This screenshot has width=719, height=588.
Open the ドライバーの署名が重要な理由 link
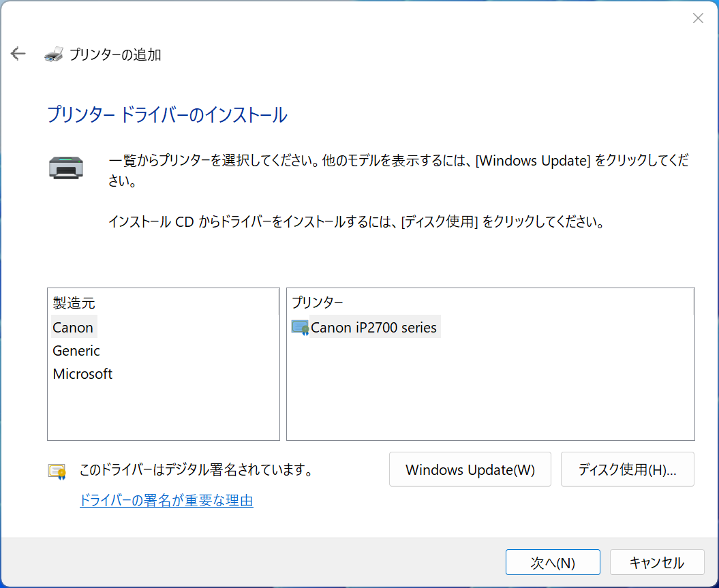pos(166,500)
